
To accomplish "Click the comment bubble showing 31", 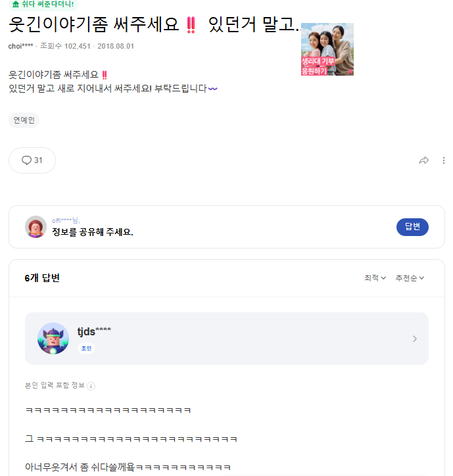I will tap(32, 160).
